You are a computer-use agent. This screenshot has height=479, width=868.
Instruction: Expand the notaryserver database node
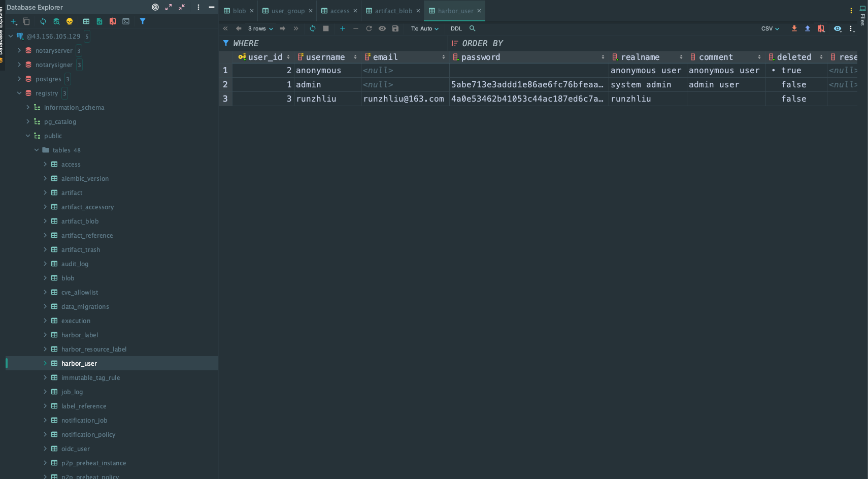pyautogui.click(x=19, y=50)
